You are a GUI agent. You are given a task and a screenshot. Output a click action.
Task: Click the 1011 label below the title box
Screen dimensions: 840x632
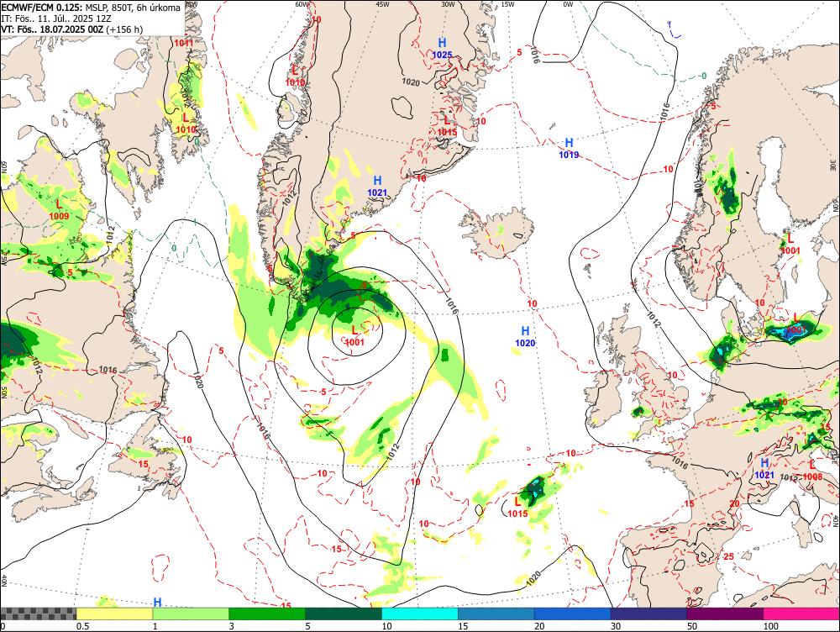click(x=184, y=43)
